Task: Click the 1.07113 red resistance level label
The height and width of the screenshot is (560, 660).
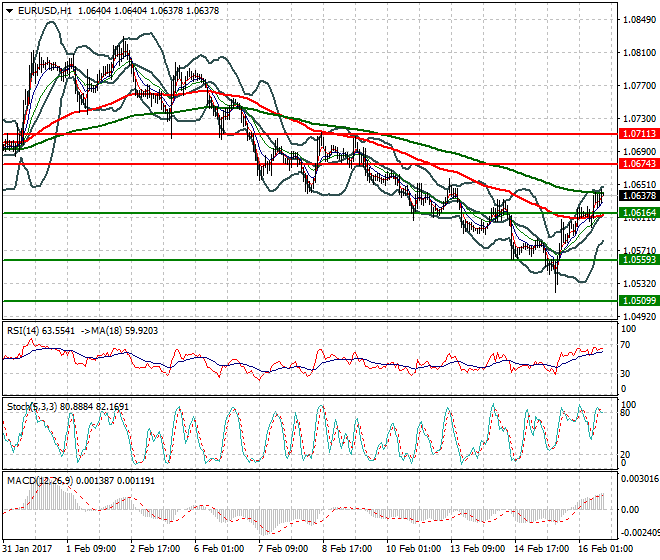Action: (639, 134)
